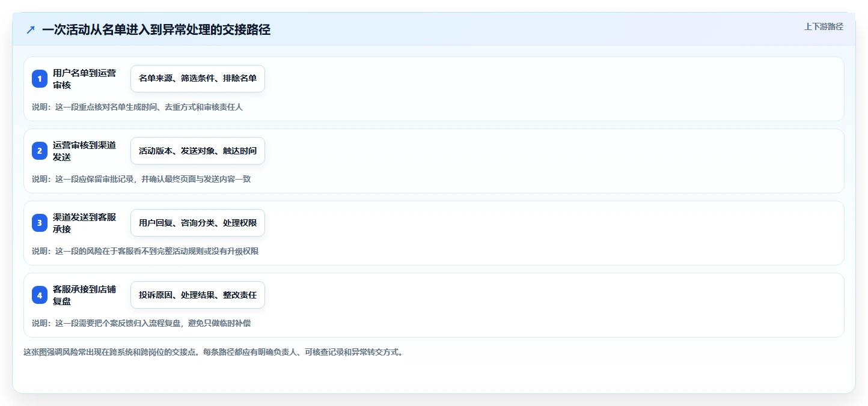Click the step 3 number badge
The image size is (868, 406).
(40, 223)
